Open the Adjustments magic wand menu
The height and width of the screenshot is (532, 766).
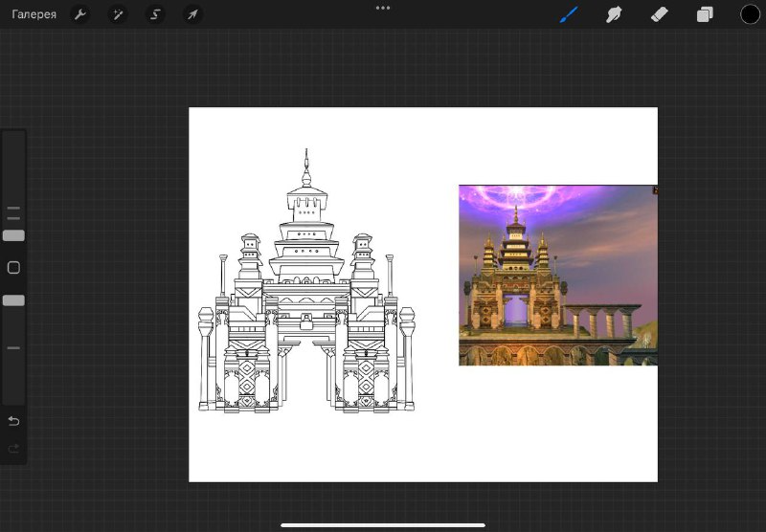pyautogui.click(x=118, y=14)
